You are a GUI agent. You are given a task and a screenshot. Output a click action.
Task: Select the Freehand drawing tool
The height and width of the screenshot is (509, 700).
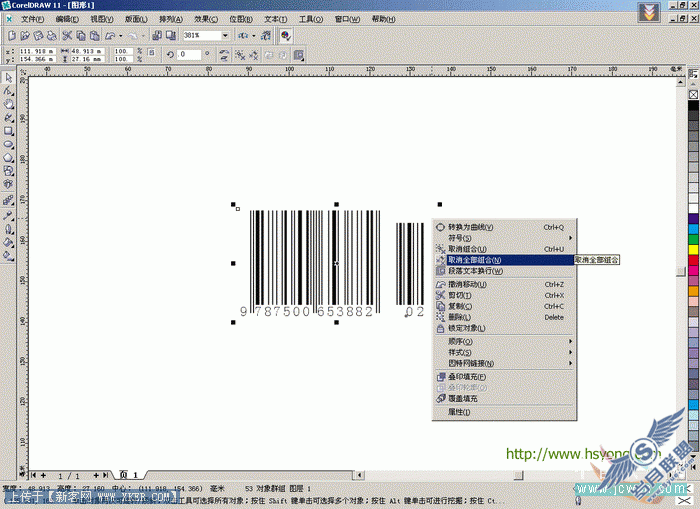[x=8, y=118]
